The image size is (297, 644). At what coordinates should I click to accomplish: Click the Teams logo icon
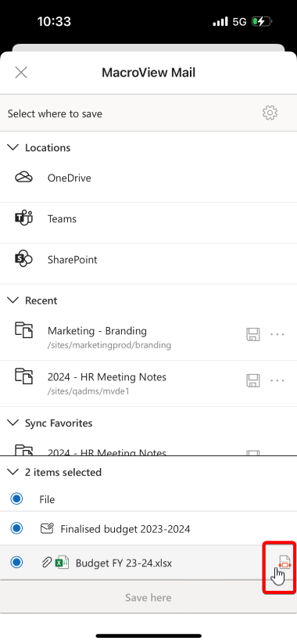[x=23, y=218]
